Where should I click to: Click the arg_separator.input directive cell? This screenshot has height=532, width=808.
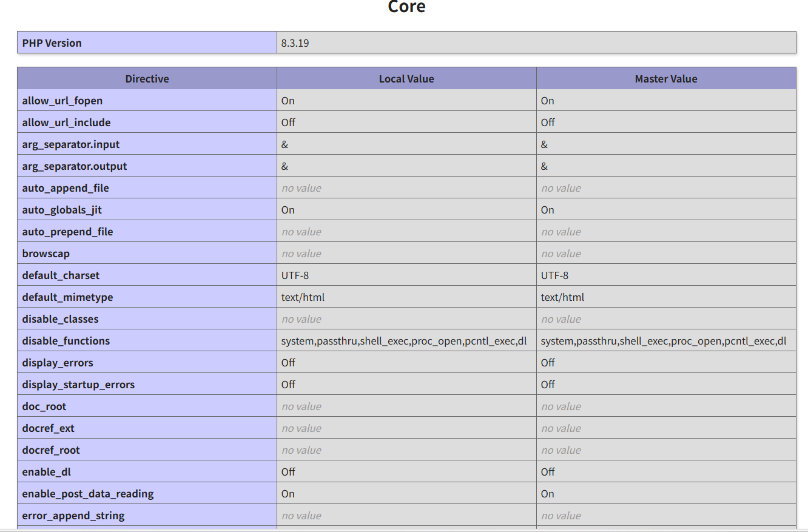coord(71,144)
